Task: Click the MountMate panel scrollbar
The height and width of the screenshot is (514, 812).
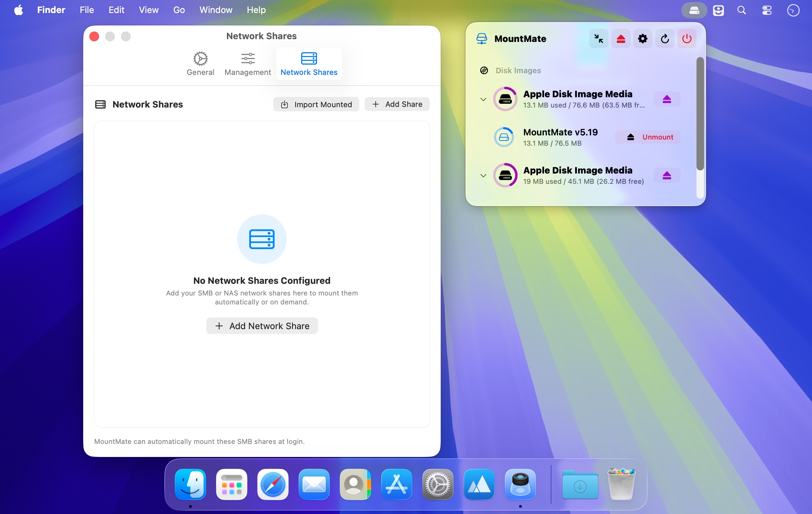Action: click(x=700, y=113)
